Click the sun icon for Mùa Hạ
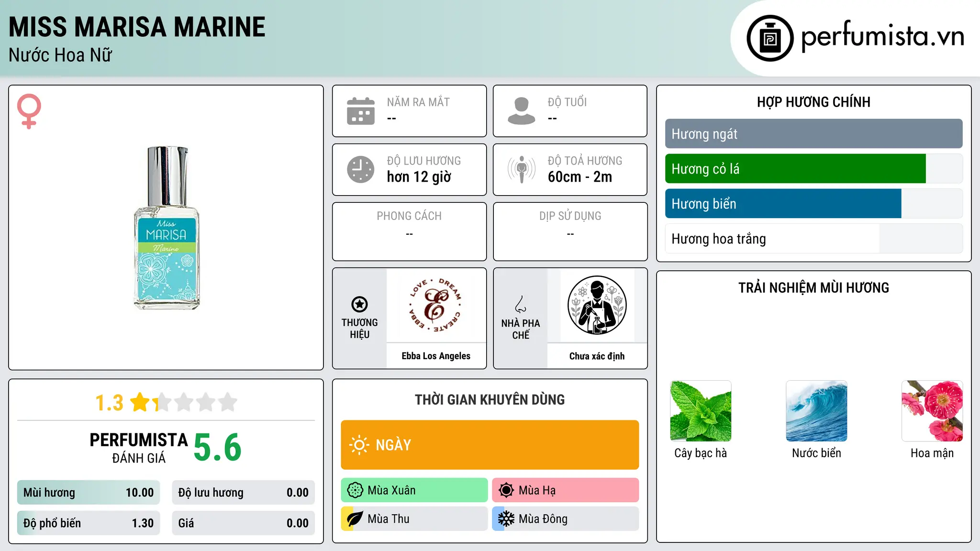 click(506, 490)
